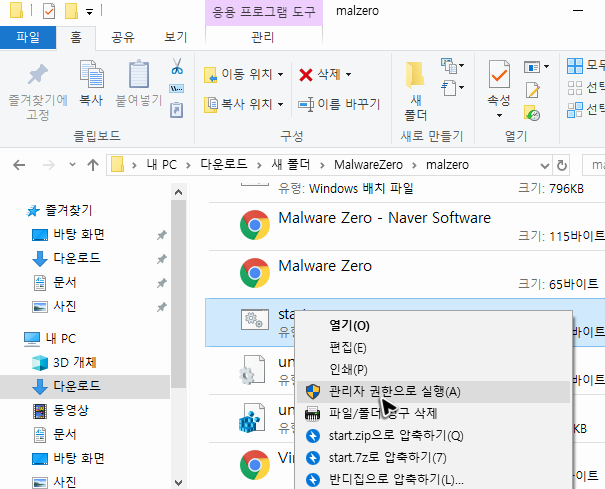Click the Back navigation arrow
605x489 pixels.
[19, 166]
